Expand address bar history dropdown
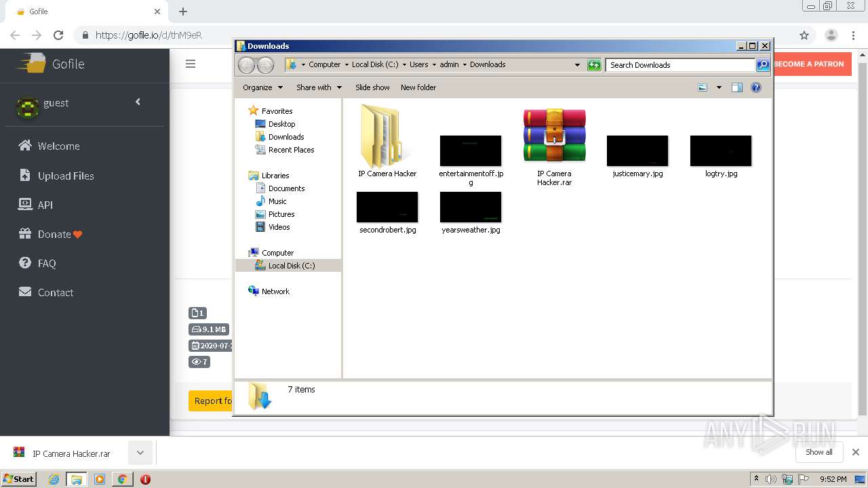The width and height of the screenshot is (868, 488). [577, 65]
